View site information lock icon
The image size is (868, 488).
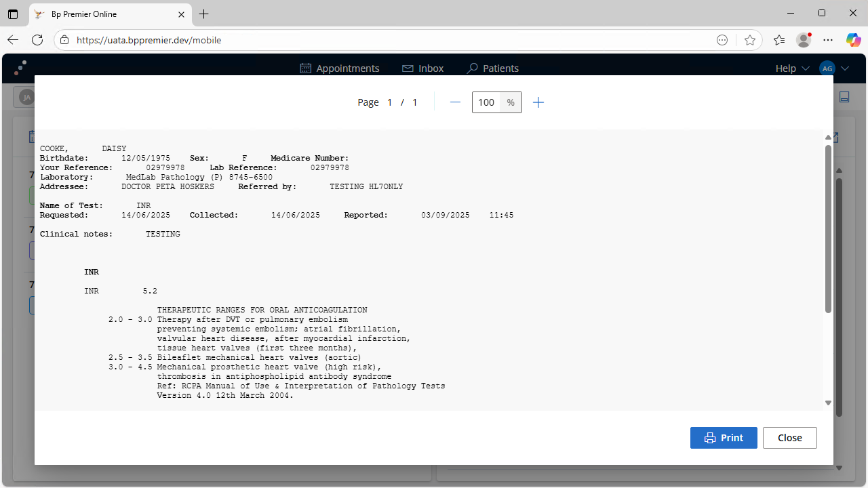64,40
